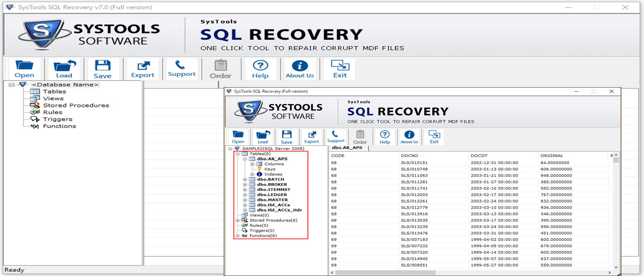The width and height of the screenshot is (644, 276).
Task: Click the ORIGINAL column header
Action: pyautogui.click(x=573, y=156)
